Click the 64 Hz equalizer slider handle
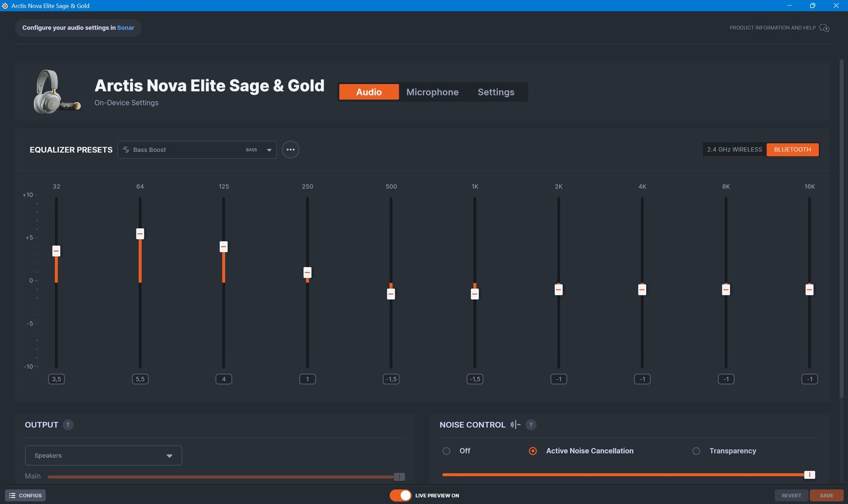 pyautogui.click(x=140, y=234)
